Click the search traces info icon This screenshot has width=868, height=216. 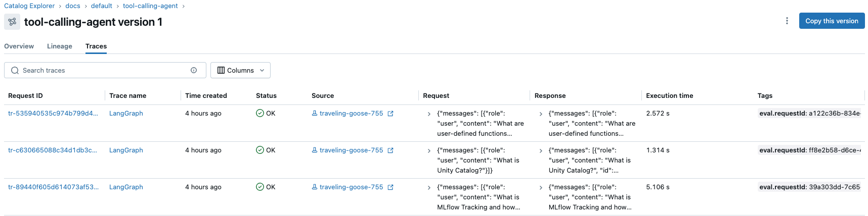pos(194,70)
